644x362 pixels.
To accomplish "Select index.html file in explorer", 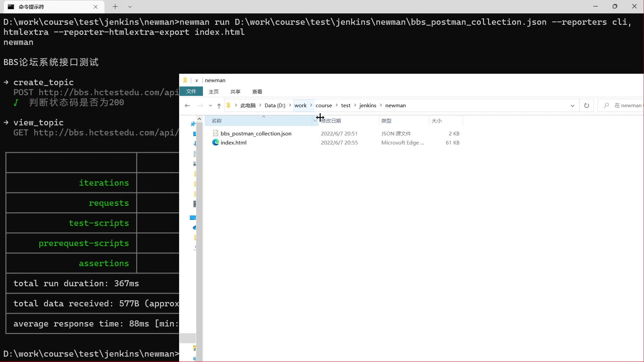I will pyautogui.click(x=233, y=142).
